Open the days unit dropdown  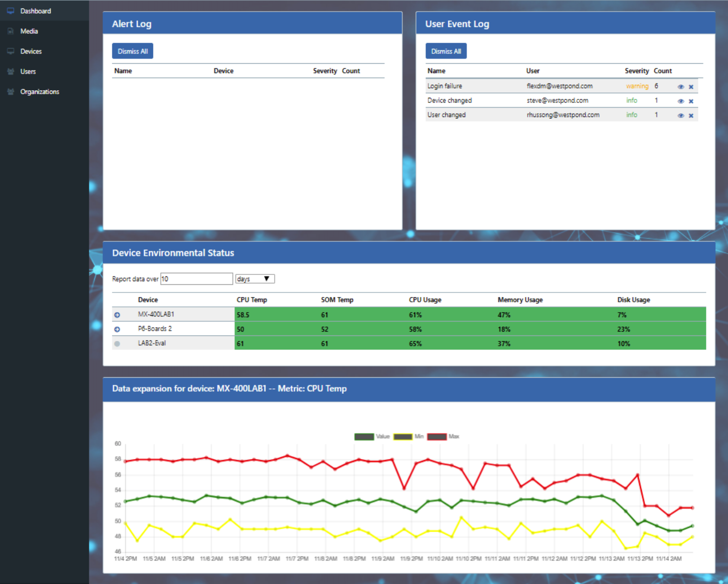tap(255, 279)
